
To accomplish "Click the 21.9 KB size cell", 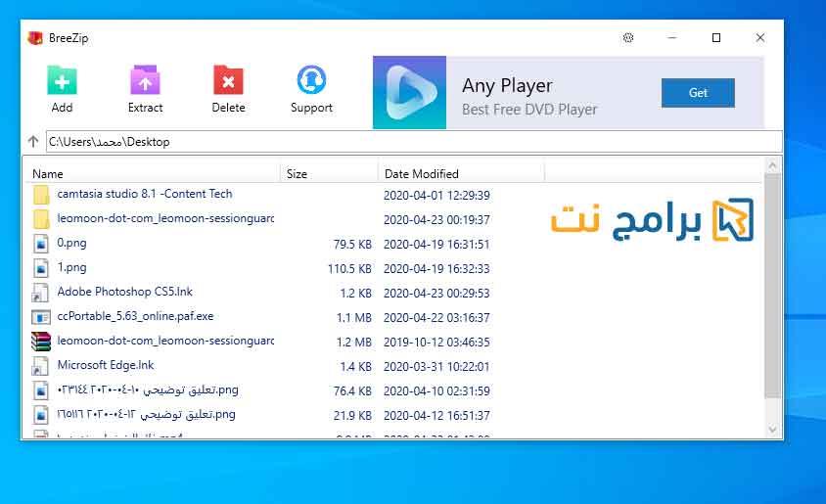I will click(352, 416).
